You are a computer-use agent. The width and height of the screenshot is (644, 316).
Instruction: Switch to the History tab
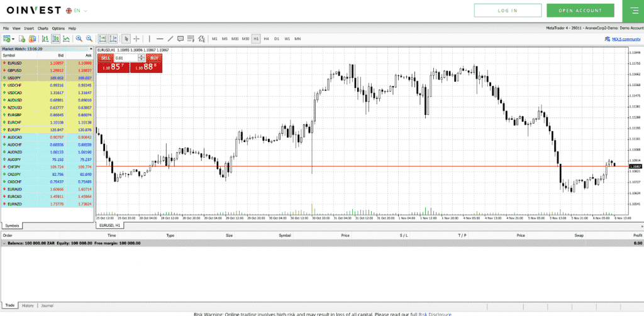28,306
